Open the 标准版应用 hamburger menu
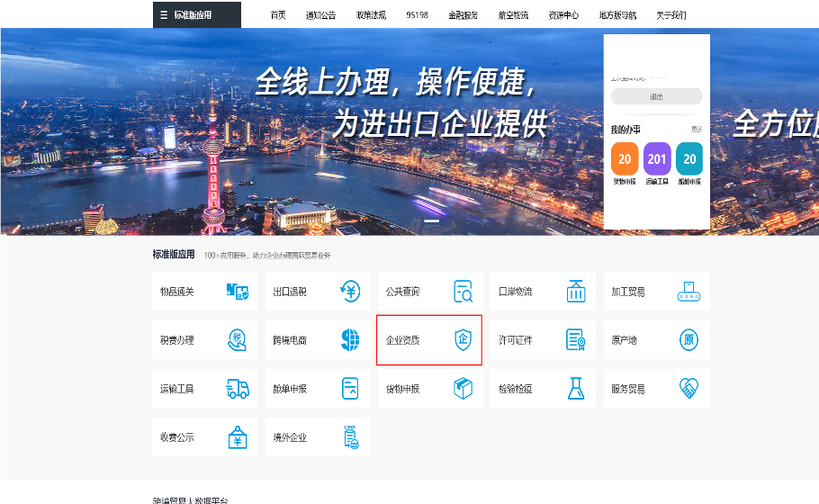Screen dimensions: 819x504 click(196, 14)
